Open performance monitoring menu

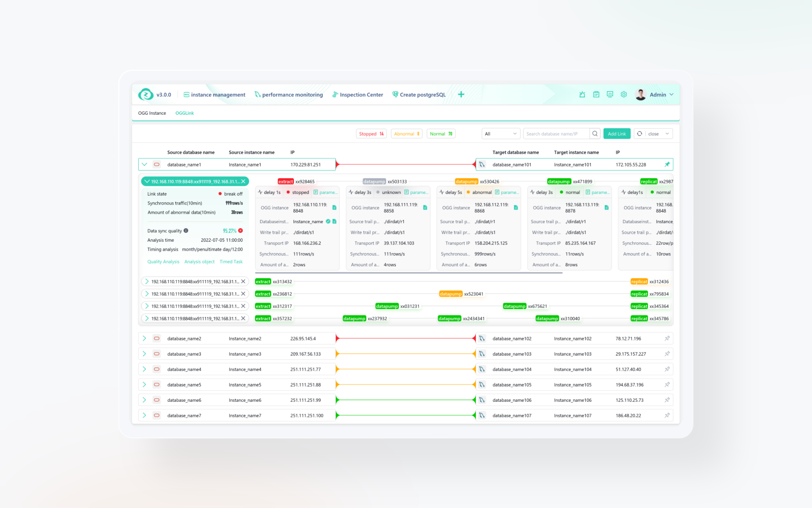[x=288, y=95]
